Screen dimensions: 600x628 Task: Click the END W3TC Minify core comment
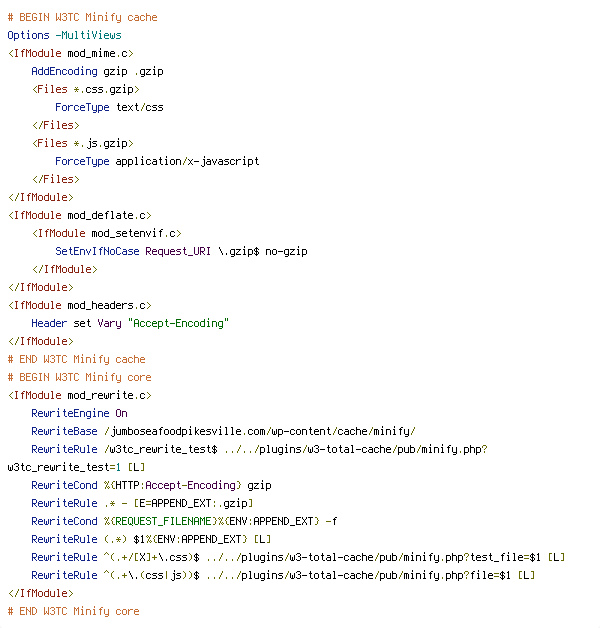pos(73,612)
